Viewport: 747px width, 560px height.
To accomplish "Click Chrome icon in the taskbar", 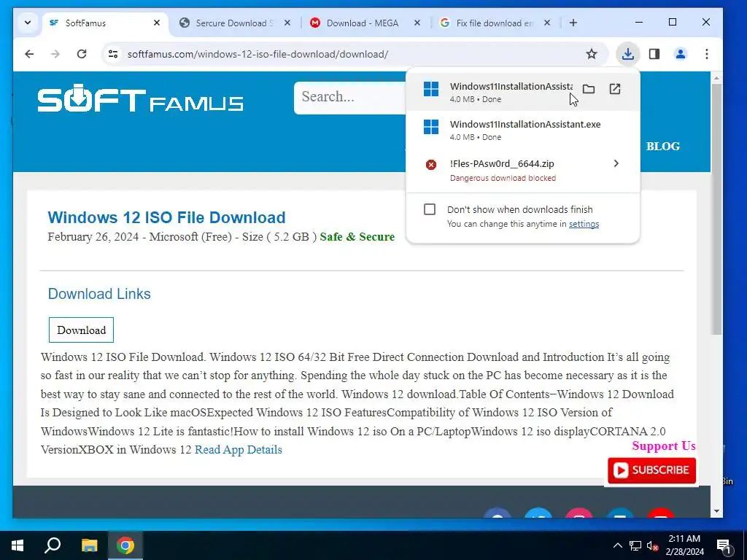I will (x=125, y=545).
